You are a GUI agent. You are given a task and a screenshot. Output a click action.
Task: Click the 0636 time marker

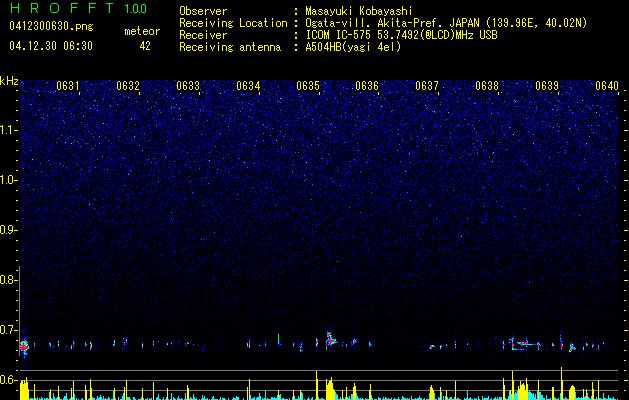pyautogui.click(x=367, y=86)
